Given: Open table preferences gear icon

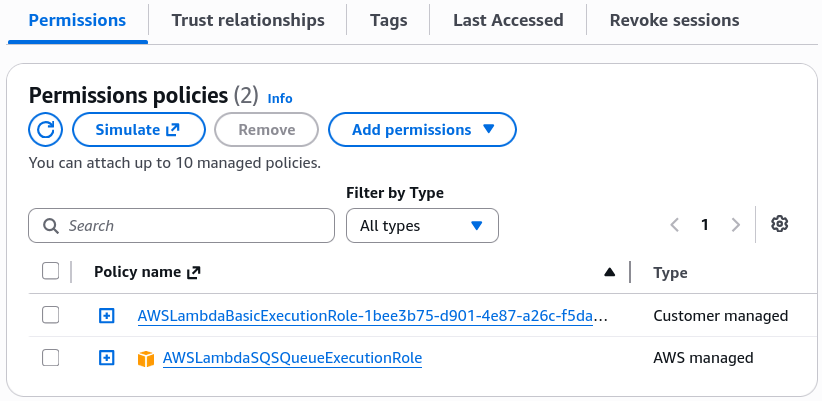Looking at the screenshot, I should coord(780,224).
